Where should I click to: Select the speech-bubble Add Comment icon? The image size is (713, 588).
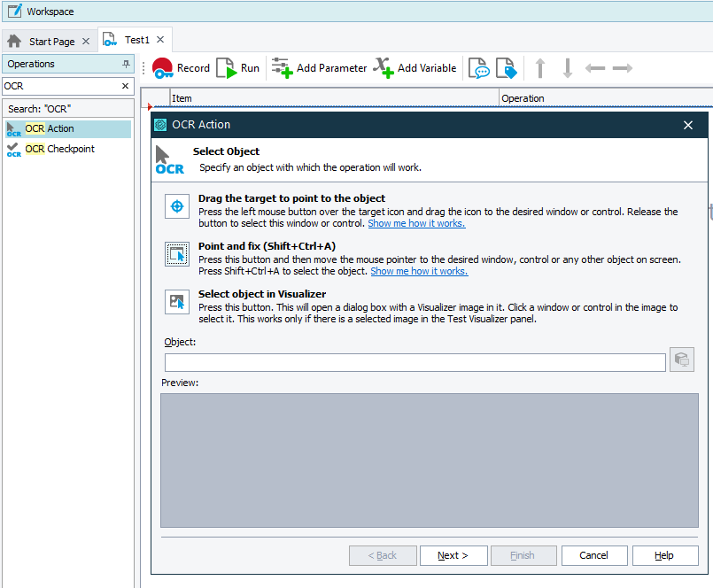[479, 67]
